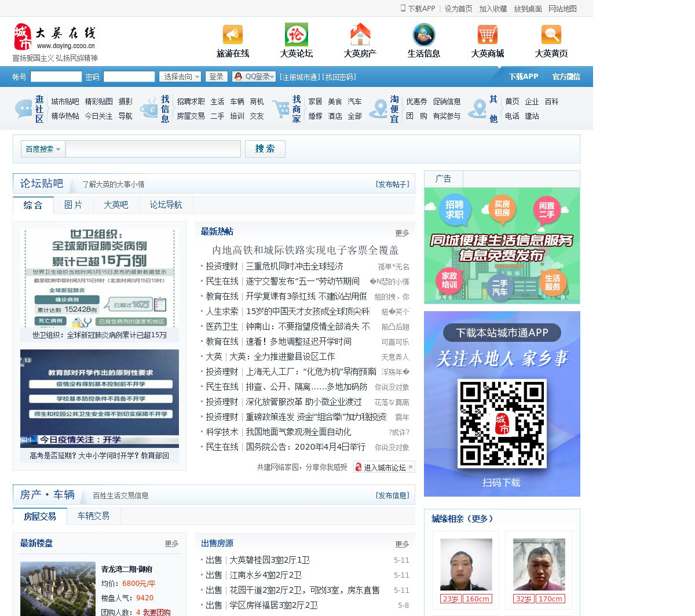695x616 pixels.
Task: Click the 我要团购 link
Action: [x=156, y=613]
